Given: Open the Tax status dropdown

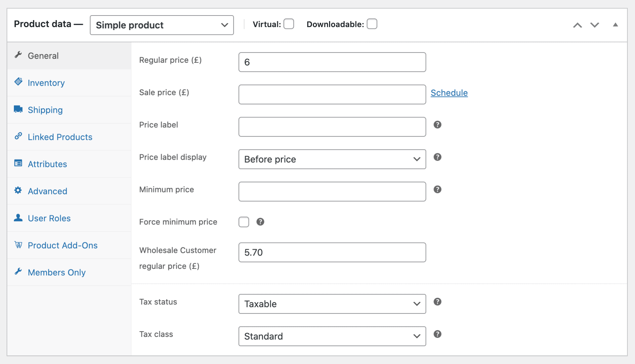Looking at the screenshot, I should click(332, 304).
